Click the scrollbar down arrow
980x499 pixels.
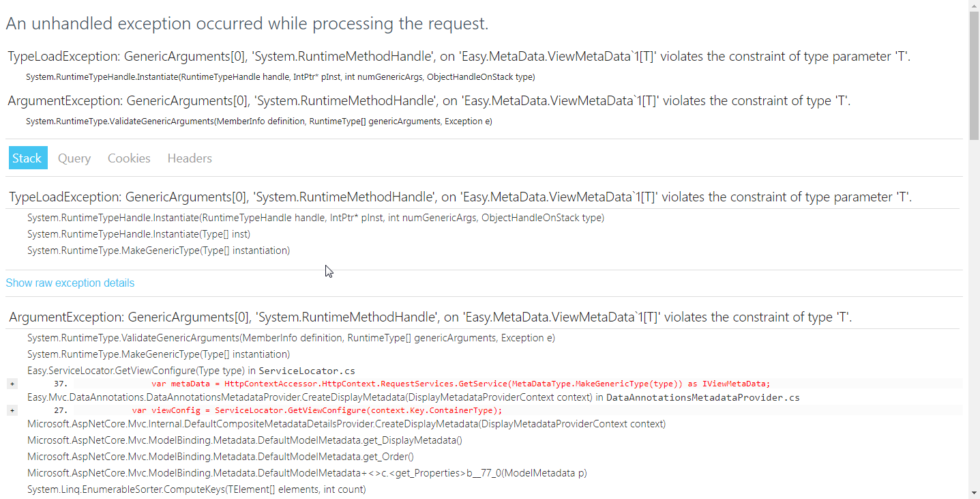[x=975, y=493]
